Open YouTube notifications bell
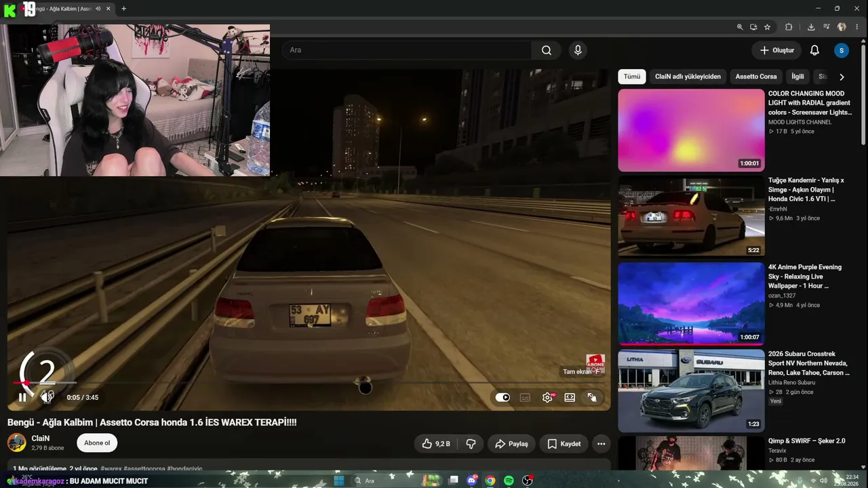868x488 pixels. pyautogui.click(x=815, y=50)
